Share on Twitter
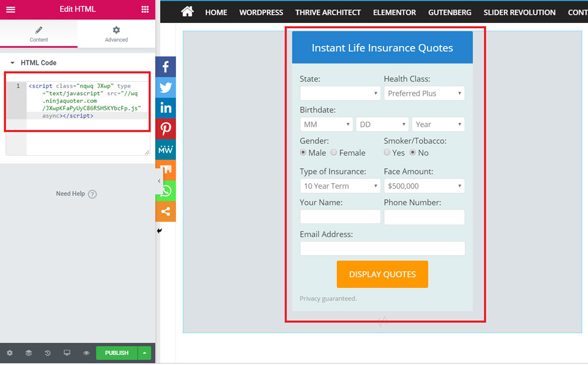The height and width of the screenshot is (365, 588). (x=165, y=88)
